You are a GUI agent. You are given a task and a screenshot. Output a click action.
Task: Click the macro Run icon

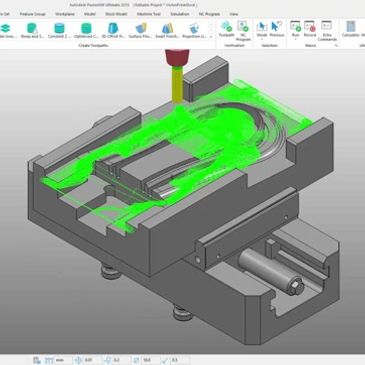(295, 27)
